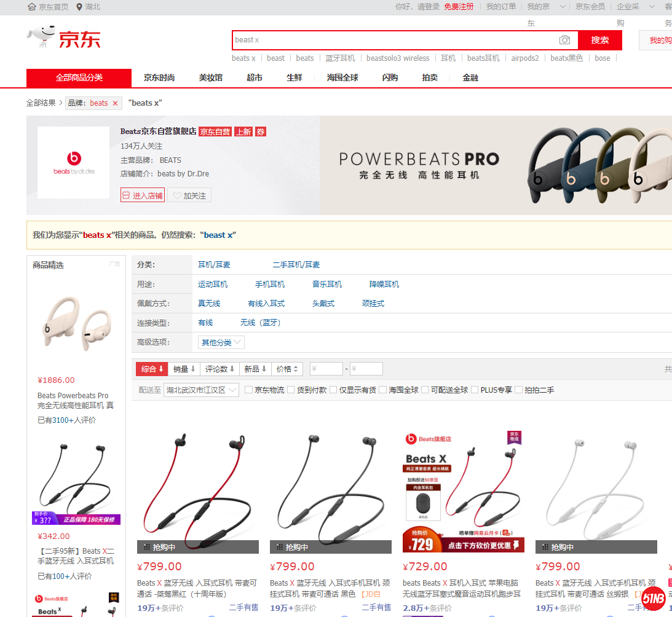This screenshot has width=672, height=617.
Task: Open 京东时尚 navigation tab
Action: 159,77
